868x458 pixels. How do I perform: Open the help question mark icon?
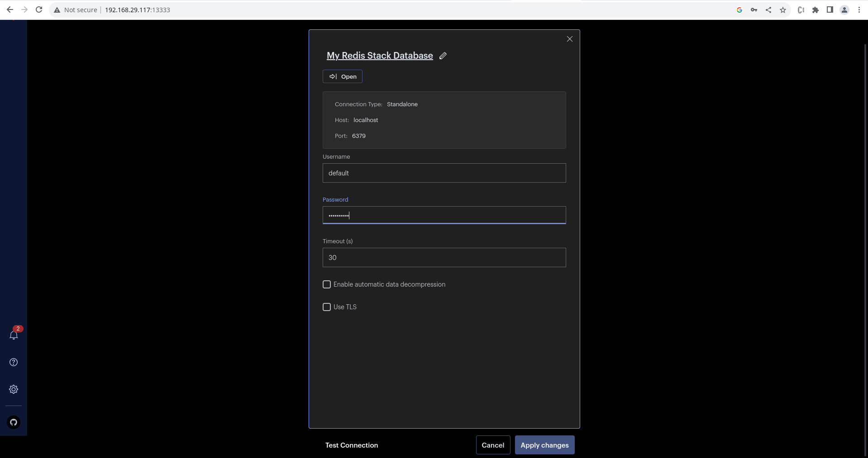(x=14, y=362)
